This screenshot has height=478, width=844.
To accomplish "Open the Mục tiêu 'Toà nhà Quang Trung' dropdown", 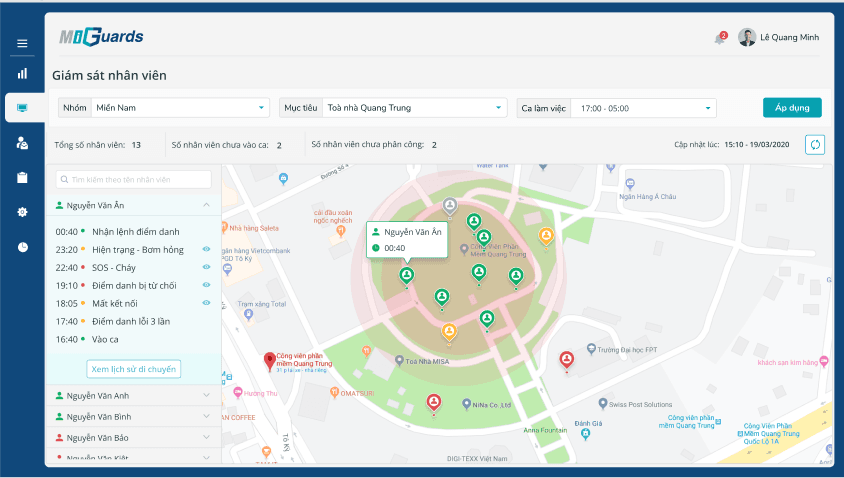I will pyautogui.click(x=393, y=108).
